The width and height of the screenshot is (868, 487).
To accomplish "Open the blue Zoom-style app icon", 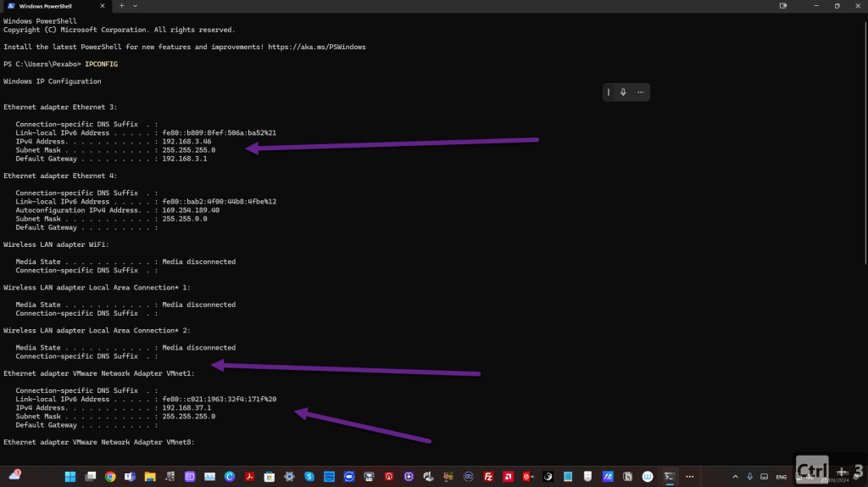I will (x=349, y=477).
